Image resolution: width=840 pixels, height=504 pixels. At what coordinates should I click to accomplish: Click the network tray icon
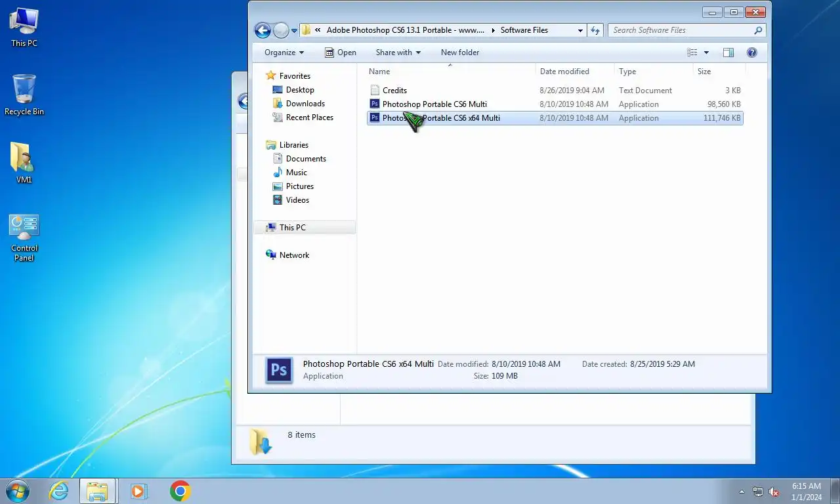[x=758, y=492]
